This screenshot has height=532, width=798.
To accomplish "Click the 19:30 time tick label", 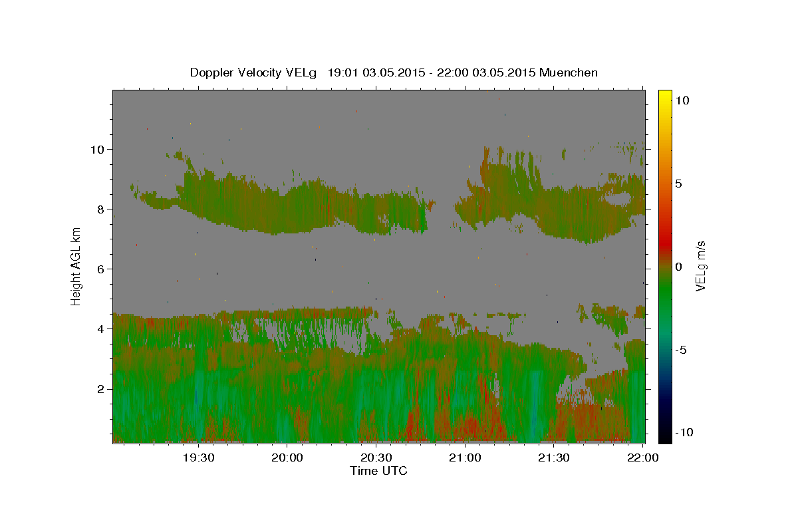I will click(x=198, y=458).
